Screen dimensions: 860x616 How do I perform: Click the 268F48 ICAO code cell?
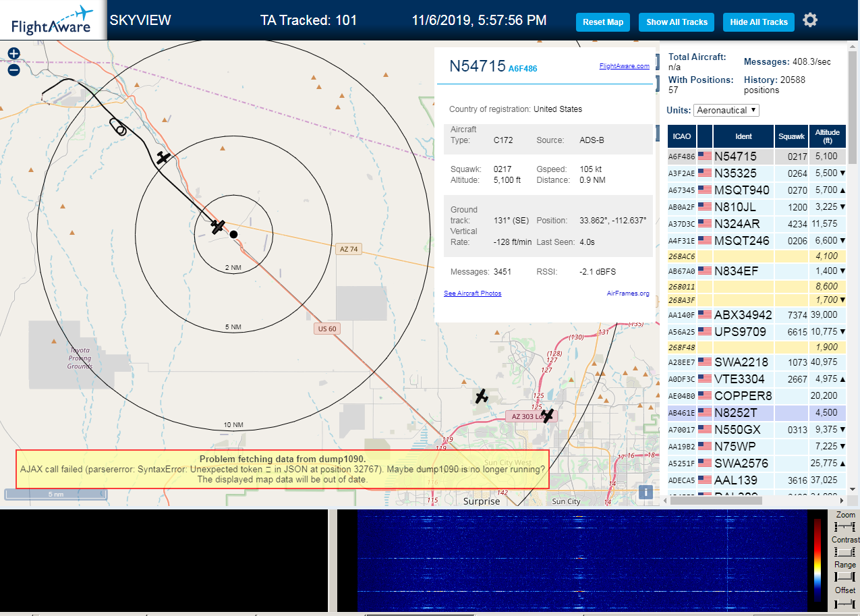tap(681, 347)
